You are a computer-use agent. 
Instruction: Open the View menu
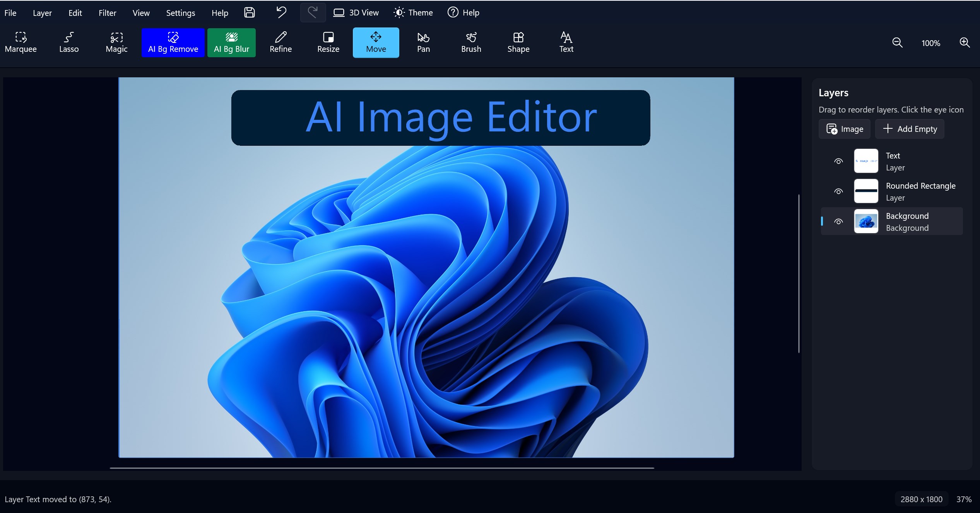[141, 13]
